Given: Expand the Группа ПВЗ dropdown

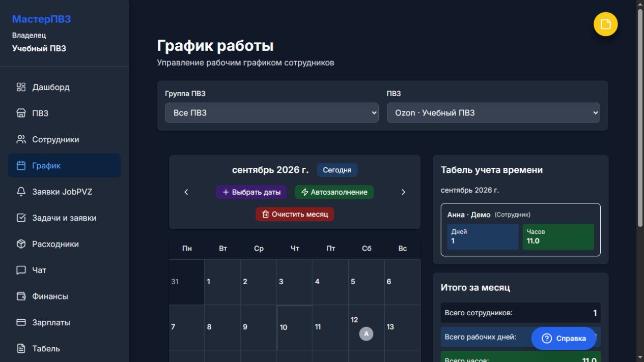Looking at the screenshot, I should [x=272, y=113].
